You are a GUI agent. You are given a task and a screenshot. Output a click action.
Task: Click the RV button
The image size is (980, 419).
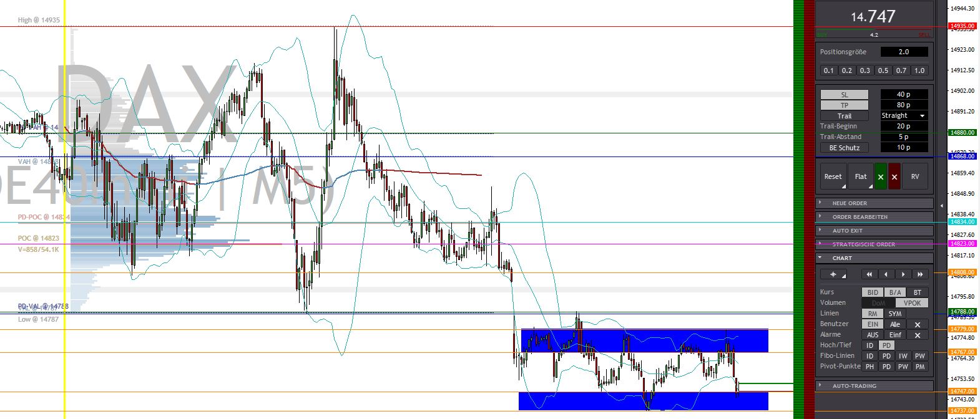(915, 176)
